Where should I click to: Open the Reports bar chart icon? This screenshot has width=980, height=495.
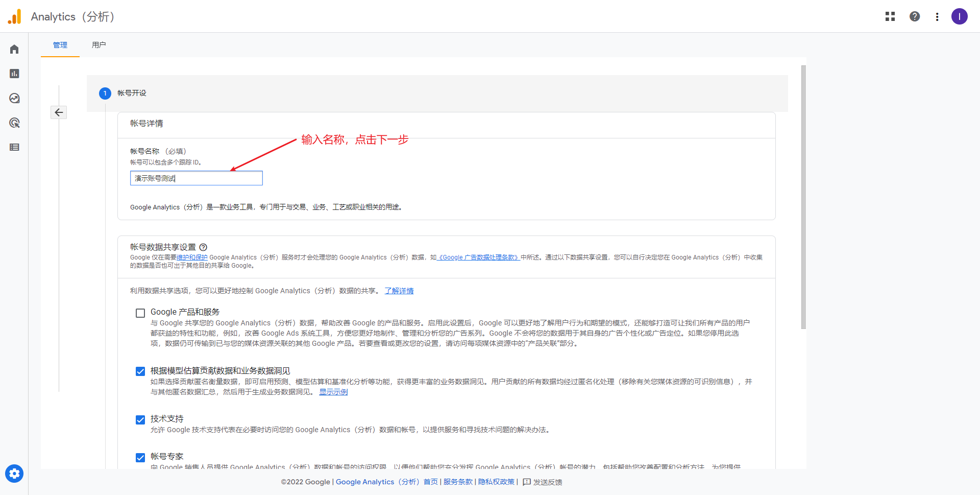pyautogui.click(x=14, y=74)
